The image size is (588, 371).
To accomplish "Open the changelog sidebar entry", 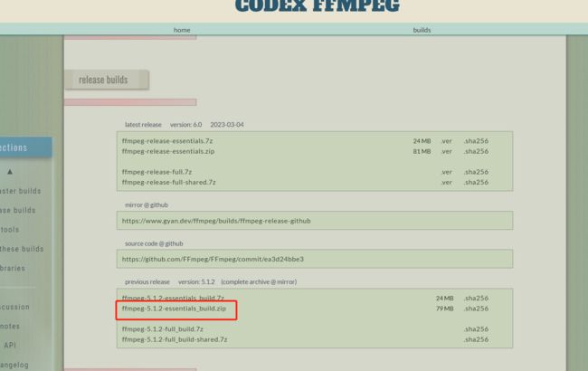I will 14,365.
